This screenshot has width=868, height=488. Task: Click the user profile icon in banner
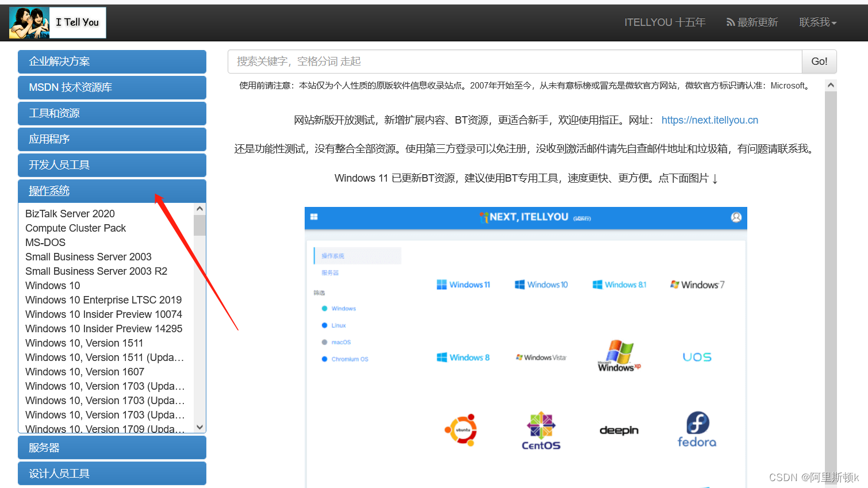736,217
